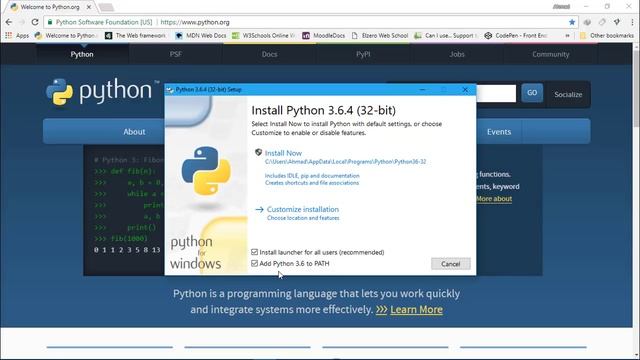The height and width of the screenshot is (360, 640).
Task: Open Chrome menu three dots
Action: 632,22
